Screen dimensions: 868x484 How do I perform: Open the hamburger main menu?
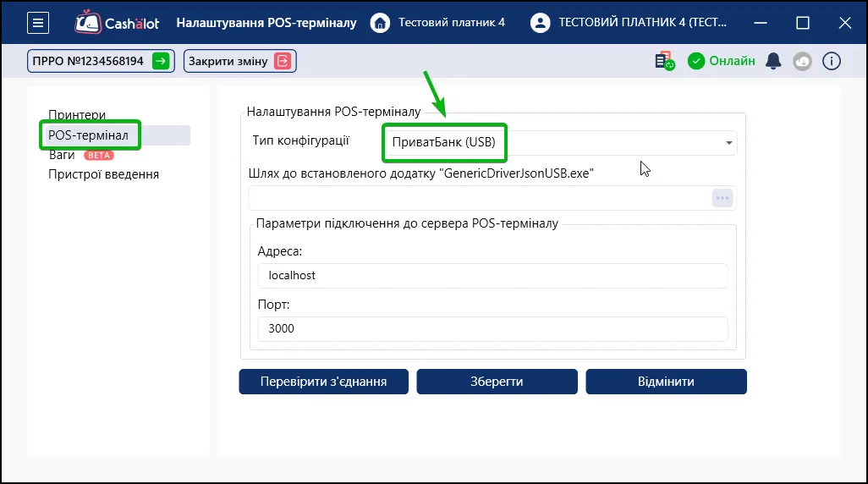tap(38, 23)
